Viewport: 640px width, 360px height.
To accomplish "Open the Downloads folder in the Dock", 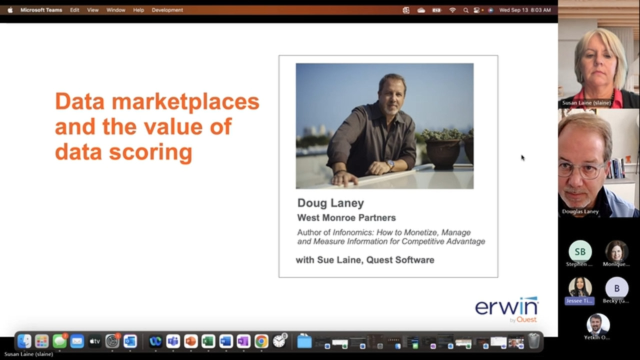I will [304, 341].
